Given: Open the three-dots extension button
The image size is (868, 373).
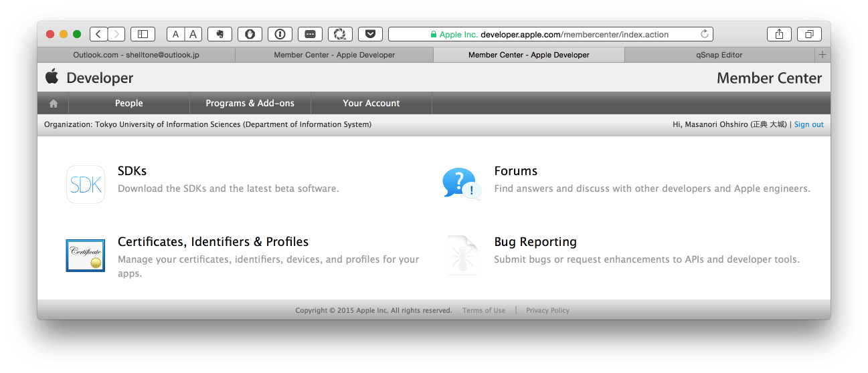Looking at the screenshot, I should 310,34.
